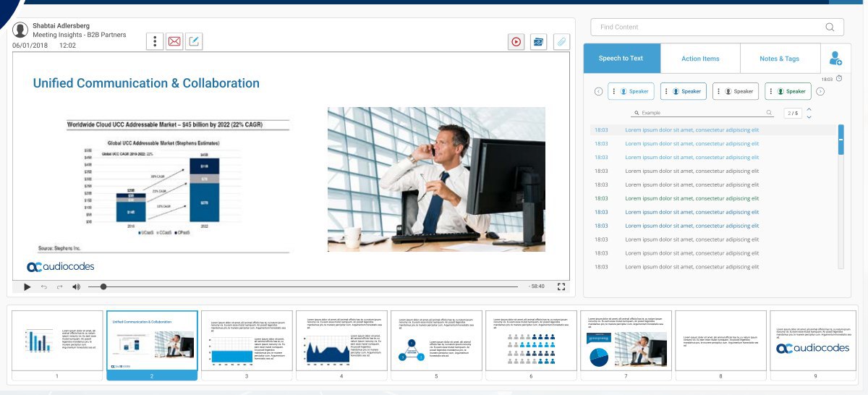Open dots menu on dark blue Speaker chip

pos(667,91)
